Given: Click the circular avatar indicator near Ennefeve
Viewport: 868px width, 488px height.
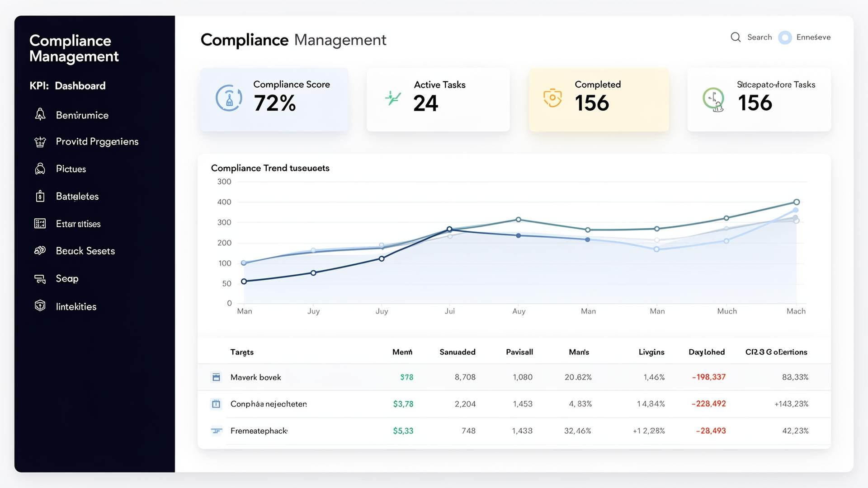Looking at the screenshot, I should pyautogui.click(x=785, y=38).
